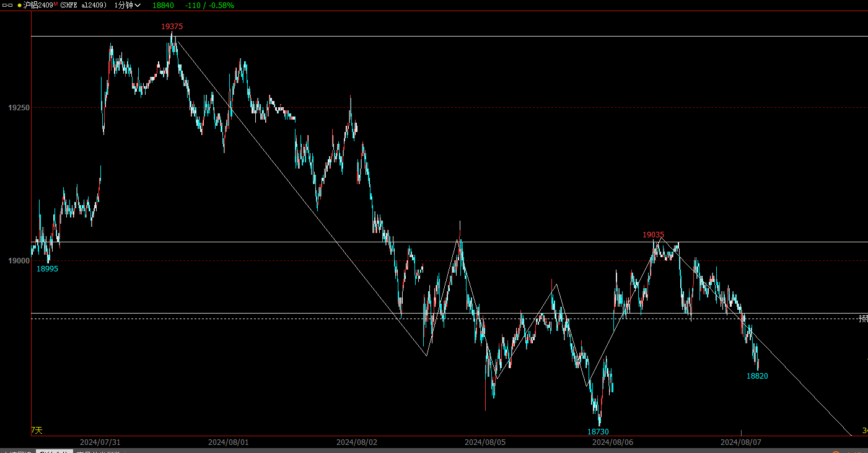The height and width of the screenshot is (453, 868).
Task: Select the dashed 预警 alert line label
Action: tap(863, 319)
